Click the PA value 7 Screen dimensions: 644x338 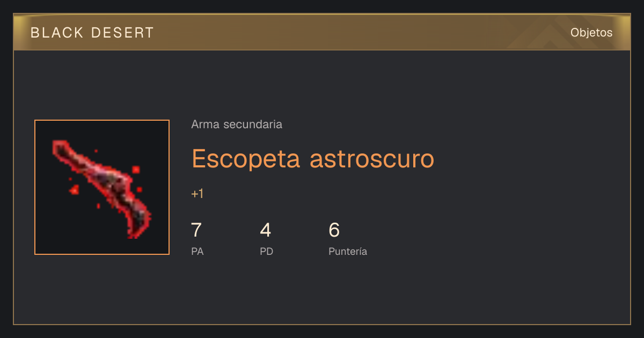click(x=196, y=230)
